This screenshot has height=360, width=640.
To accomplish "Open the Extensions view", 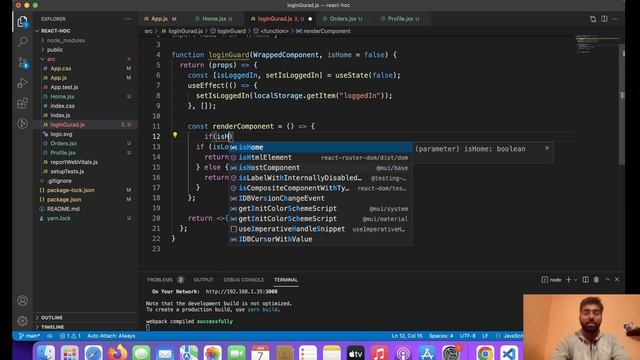I will point(23,103).
